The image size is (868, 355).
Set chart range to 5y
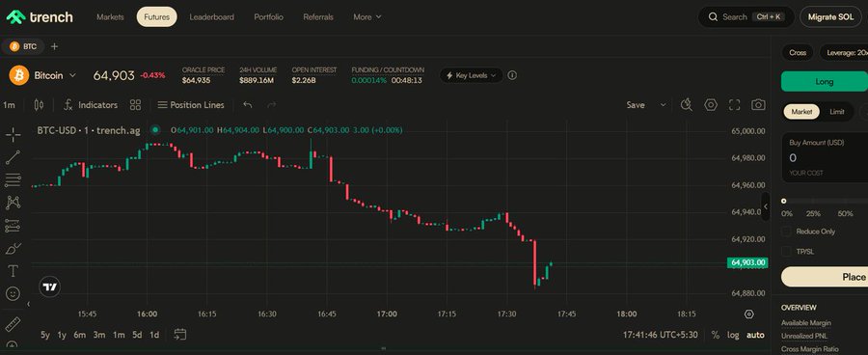click(44, 335)
